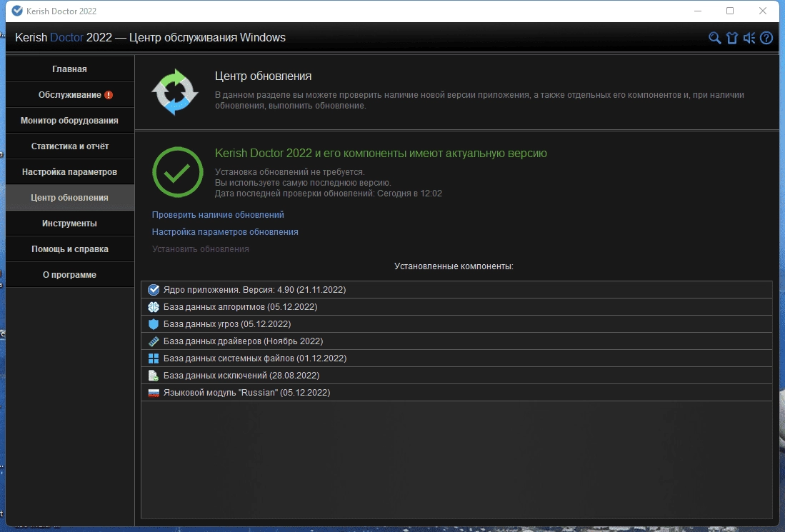Open help via question mark icon
Image resolution: width=785 pixels, height=532 pixels.
[x=766, y=38]
